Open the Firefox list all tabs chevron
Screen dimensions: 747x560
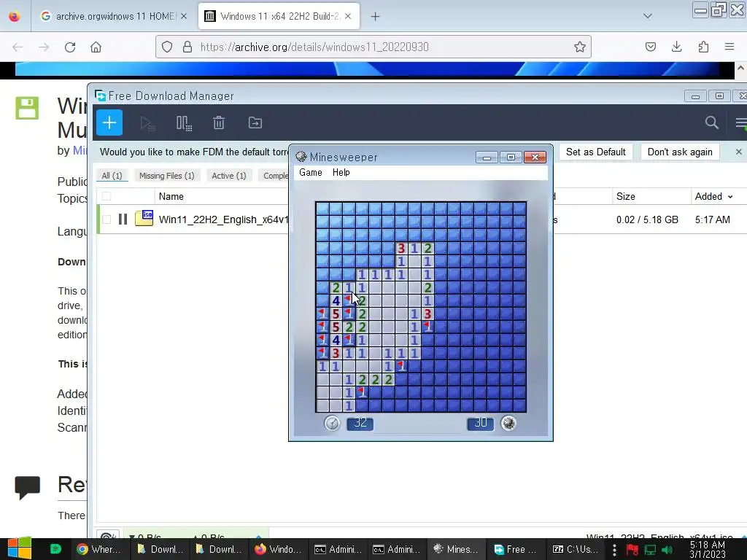coord(648,16)
